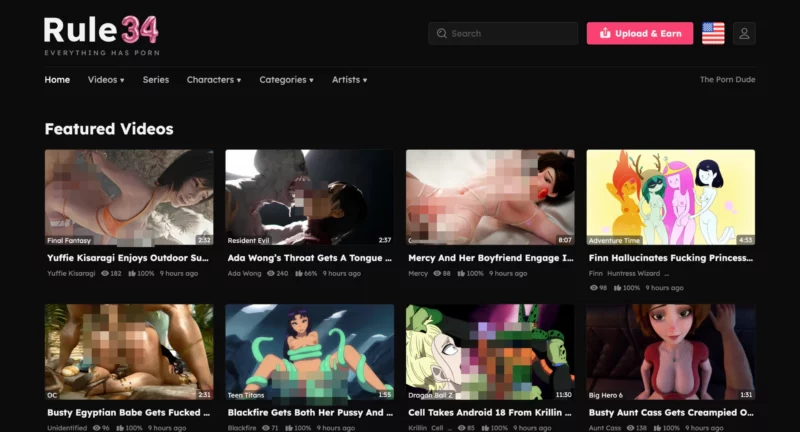Viewport: 800px width, 432px height.
Task: Open the Unidentified character link
Action: point(67,428)
